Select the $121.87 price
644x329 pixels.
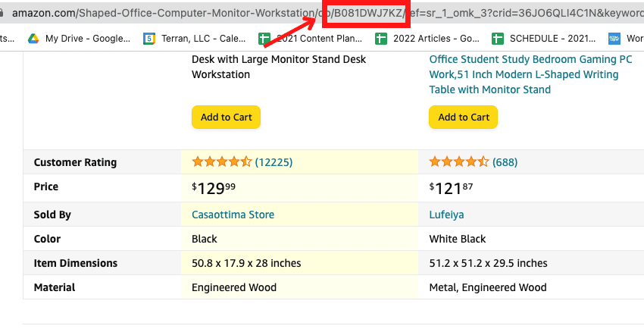(x=451, y=188)
